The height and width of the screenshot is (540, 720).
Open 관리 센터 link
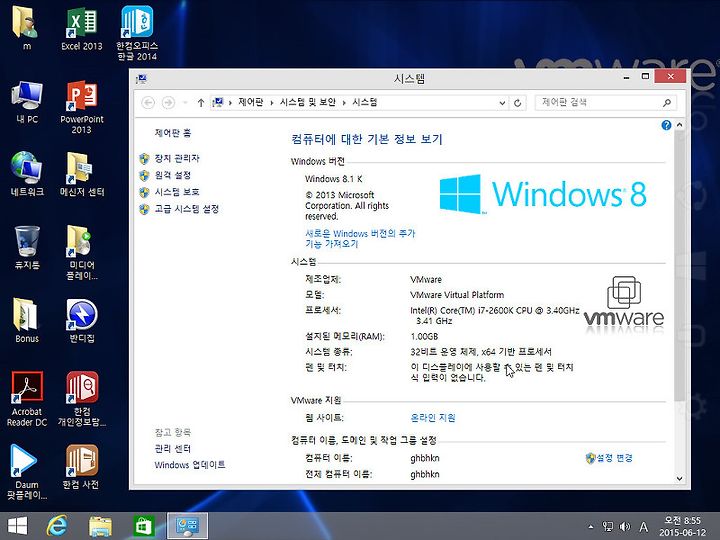coord(173,449)
